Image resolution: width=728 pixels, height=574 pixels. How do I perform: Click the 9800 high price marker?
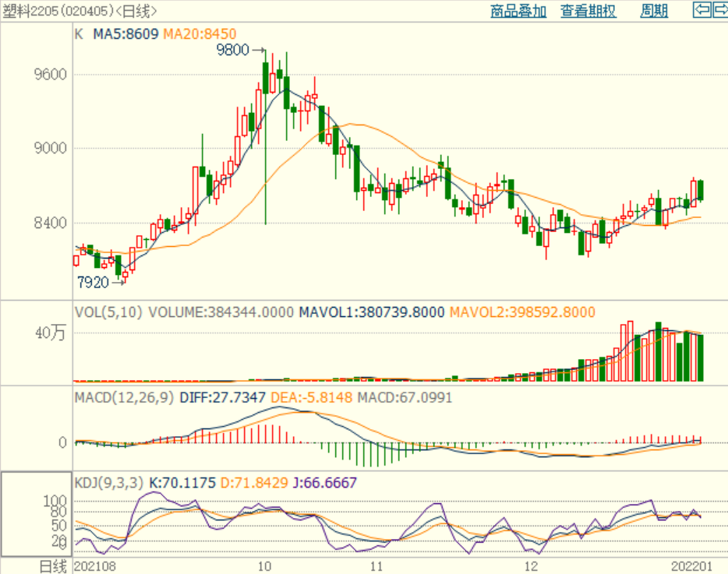[x=233, y=50]
